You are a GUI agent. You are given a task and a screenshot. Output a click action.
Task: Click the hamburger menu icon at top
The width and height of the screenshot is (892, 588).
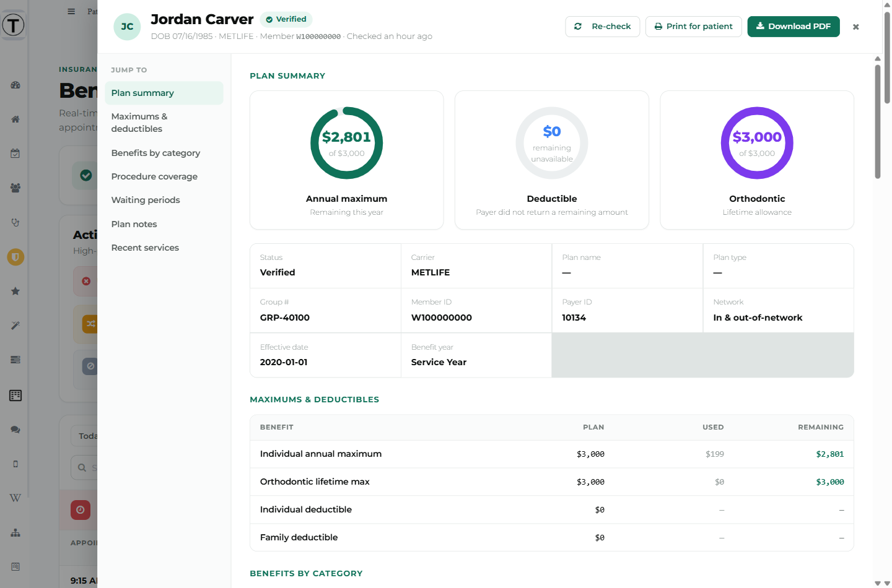click(x=71, y=11)
